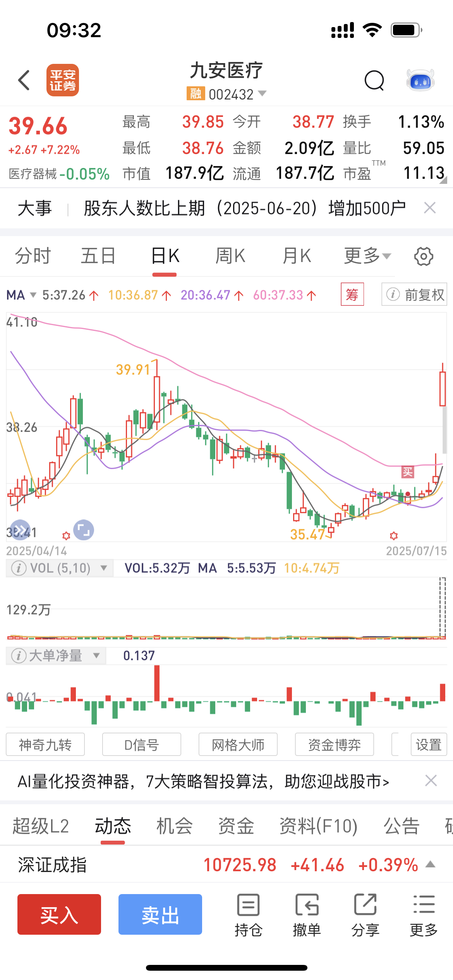Close the AI量化投资神器 banner
Screen dimensions: 453x980
(x=431, y=781)
